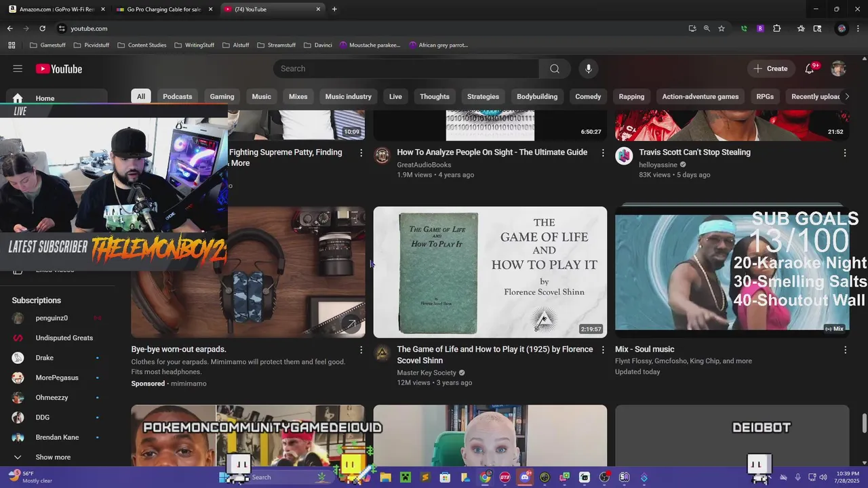Click the Chrome address bar URL
The height and width of the screenshot is (488, 868).
(x=89, y=28)
